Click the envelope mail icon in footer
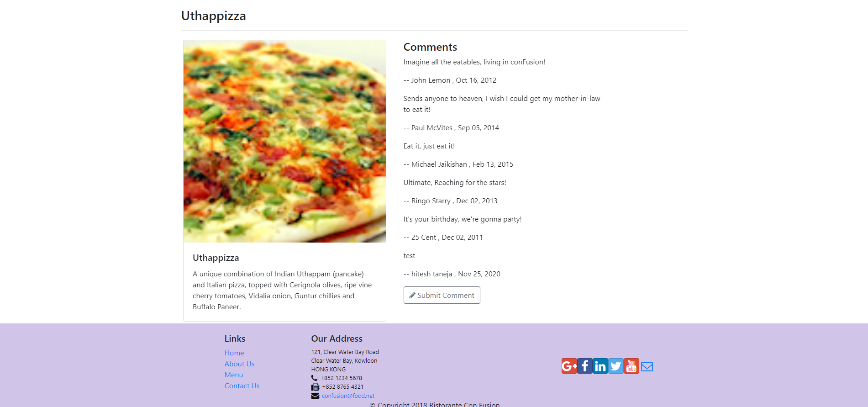 pos(647,366)
